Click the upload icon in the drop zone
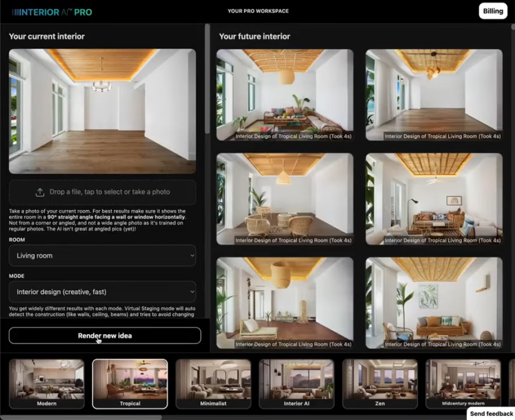Image resolution: width=515 pixels, height=420 pixels. tap(40, 193)
